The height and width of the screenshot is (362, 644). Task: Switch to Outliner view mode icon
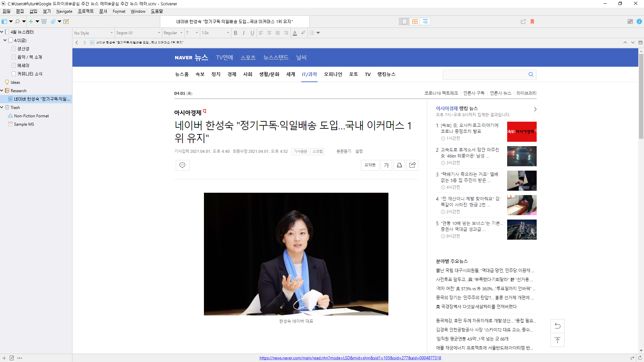coord(425,21)
